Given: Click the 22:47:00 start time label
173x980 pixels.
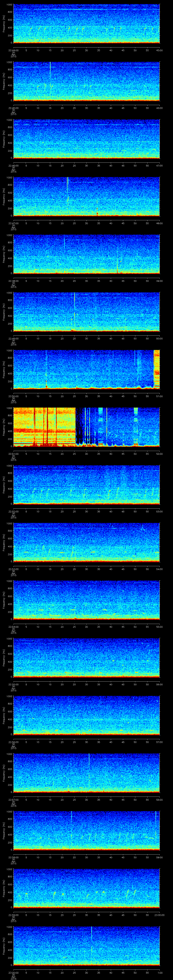Looking at the screenshot, I should pyautogui.click(x=13, y=223).
